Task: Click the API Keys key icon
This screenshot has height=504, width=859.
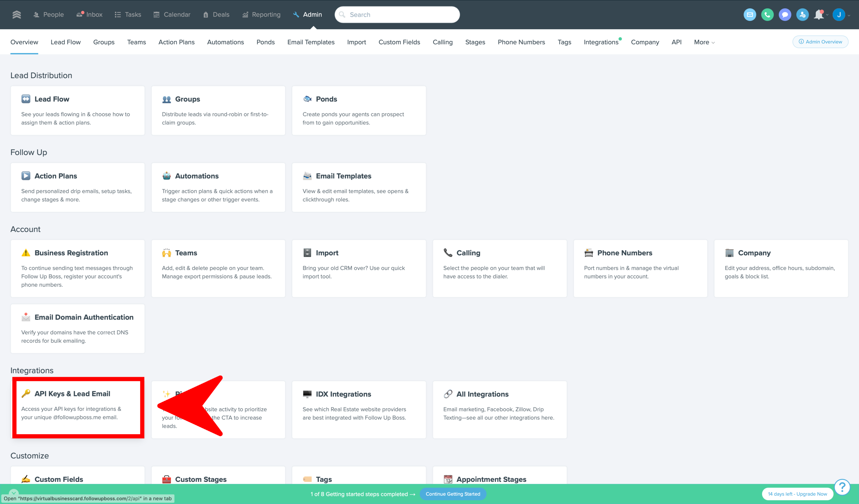Action: point(26,394)
